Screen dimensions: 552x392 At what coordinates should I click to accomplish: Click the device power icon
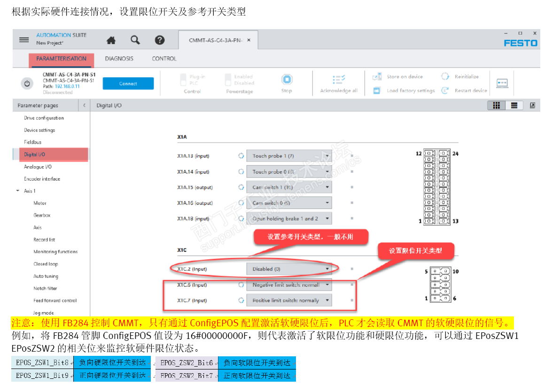click(27, 84)
